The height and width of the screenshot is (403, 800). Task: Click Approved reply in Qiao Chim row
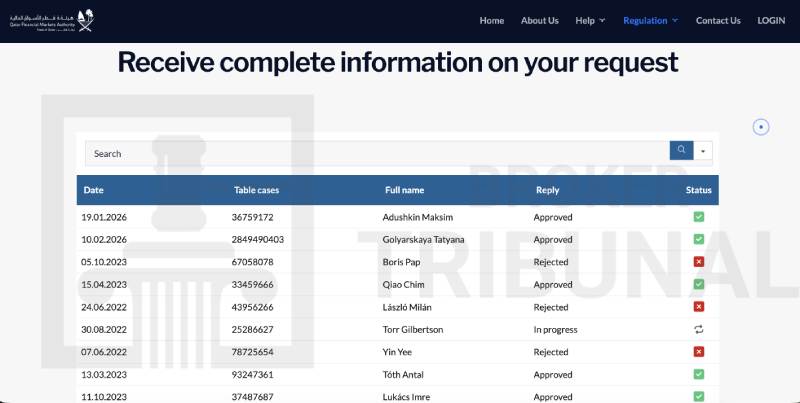[x=553, y=285]
